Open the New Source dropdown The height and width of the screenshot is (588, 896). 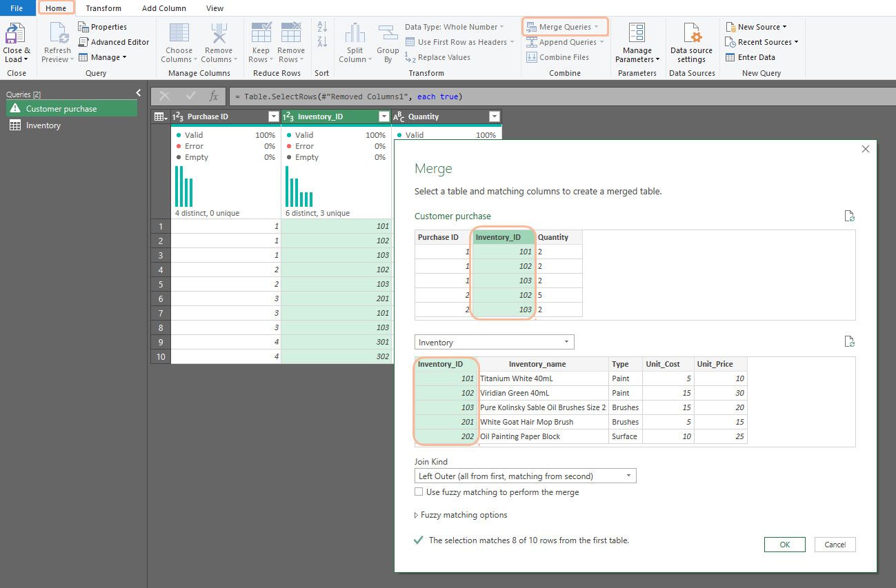click(x=785, y=27)
